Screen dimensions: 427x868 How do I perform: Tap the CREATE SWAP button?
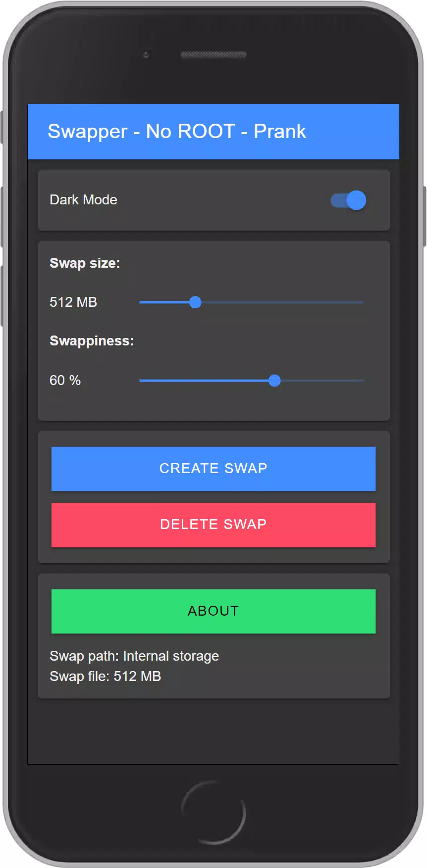[213, 469]
